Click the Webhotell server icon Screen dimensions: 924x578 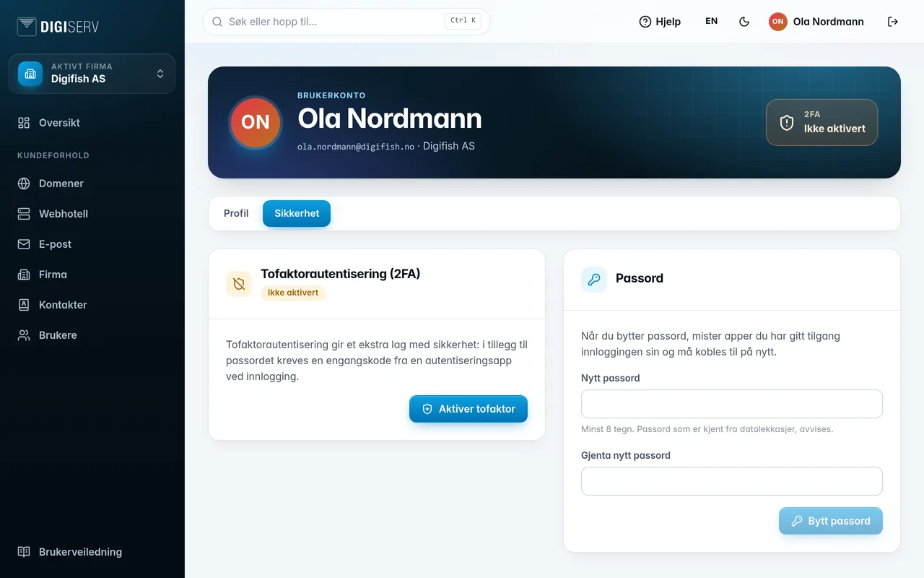point(24,214)
